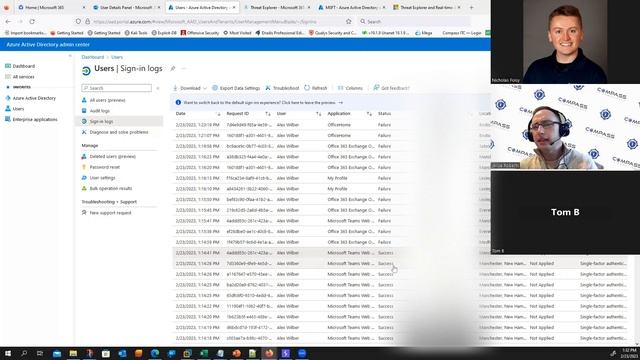
Task: Open Task View on the taskbar
Action: point(40,353)
